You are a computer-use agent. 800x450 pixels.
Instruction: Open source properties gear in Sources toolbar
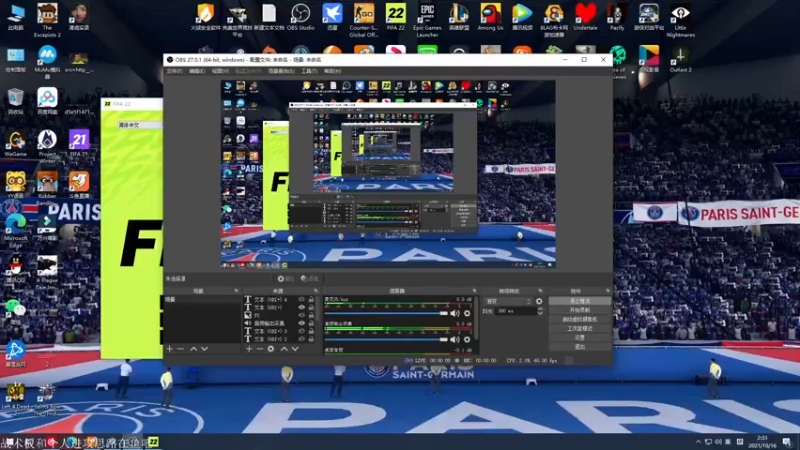[x=271, y=349]
